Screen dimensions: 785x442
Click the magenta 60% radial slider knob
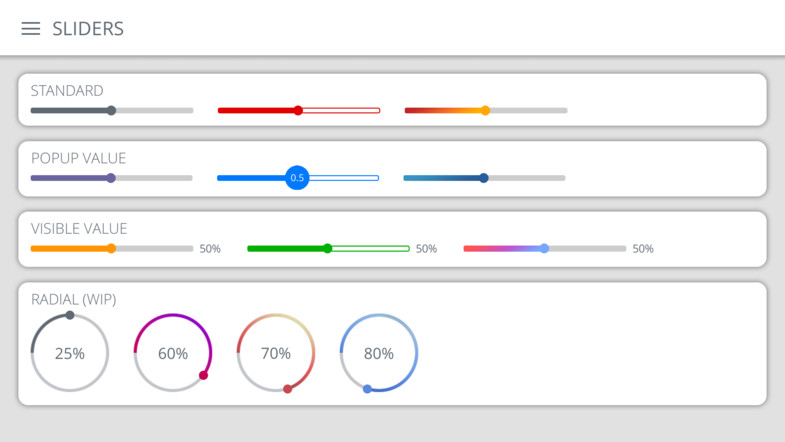[203, 376]
